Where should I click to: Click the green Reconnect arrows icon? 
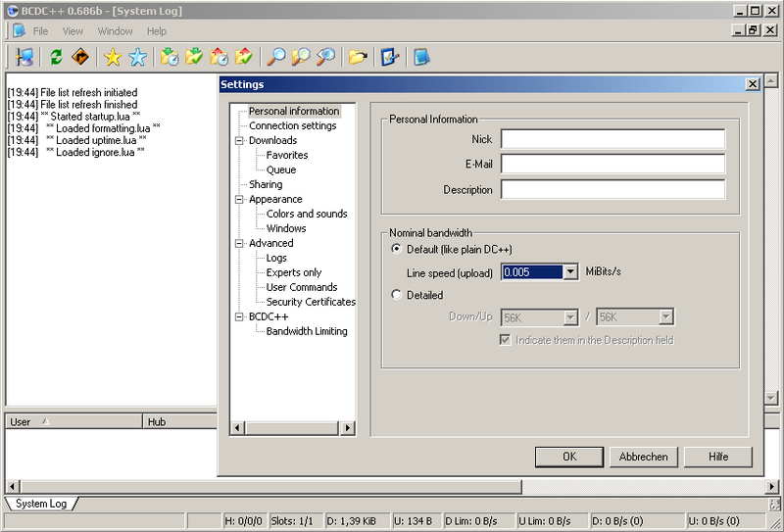click(56, 57)
